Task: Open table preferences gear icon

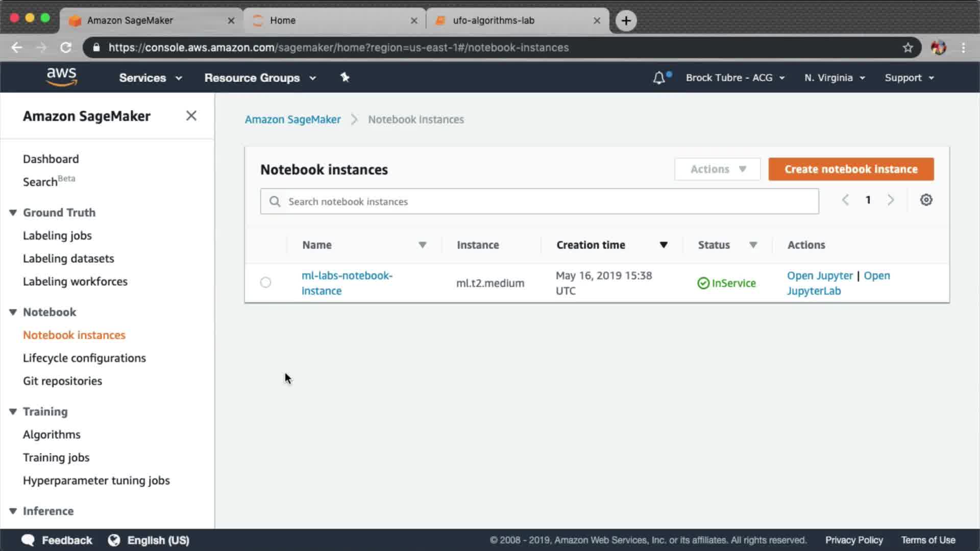Action: tap(926, 200)
